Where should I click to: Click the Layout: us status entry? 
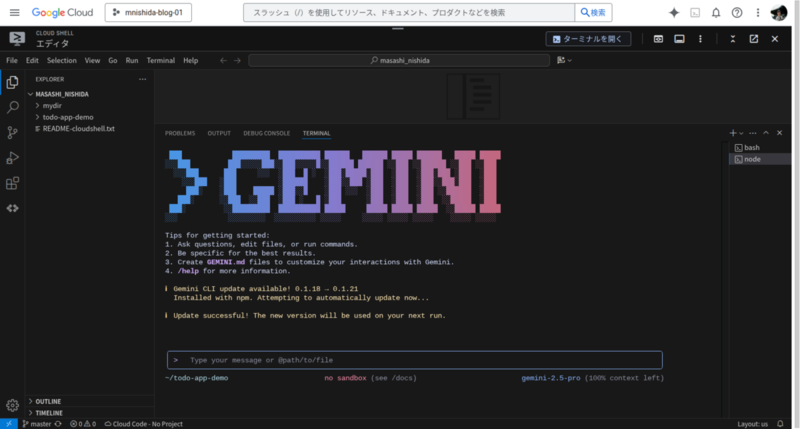click(x=752, y=424)
